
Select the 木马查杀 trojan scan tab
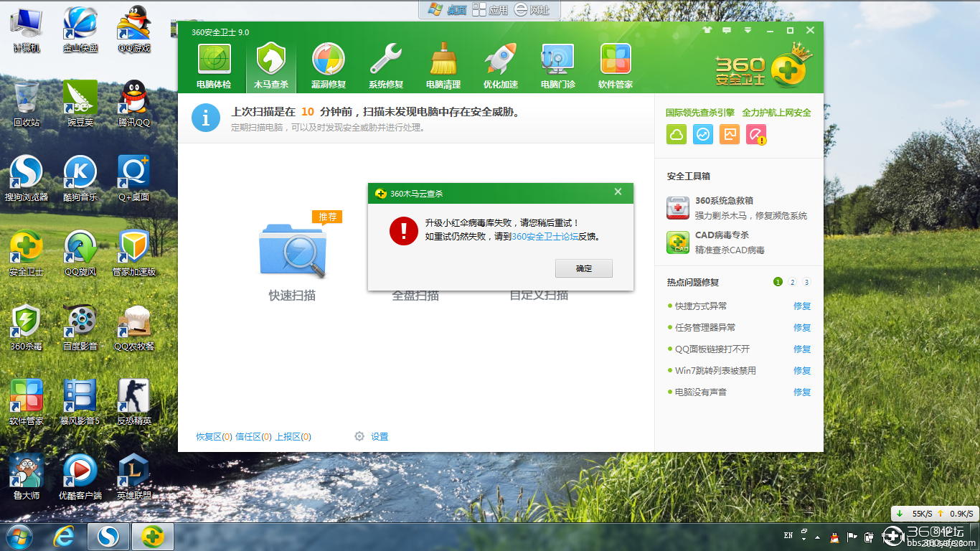point(271,67)
